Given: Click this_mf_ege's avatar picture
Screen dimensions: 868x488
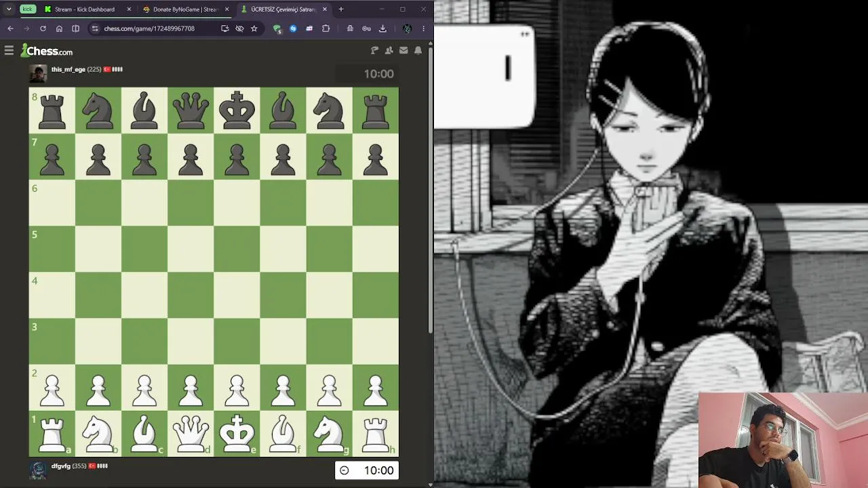Looking at the screenshot, I should click(x=38, y=73).
